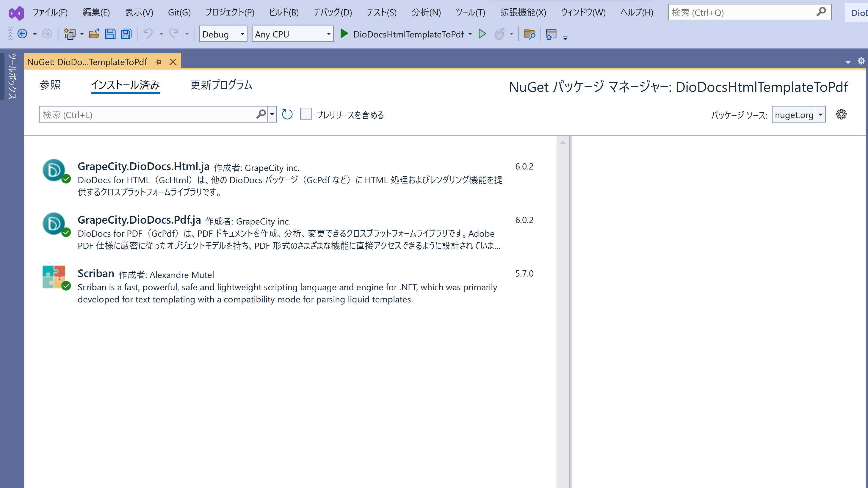Open the ヘルプ(H) menu
Image resolution: width=868 pixels, height=488 pixels.
637,12
